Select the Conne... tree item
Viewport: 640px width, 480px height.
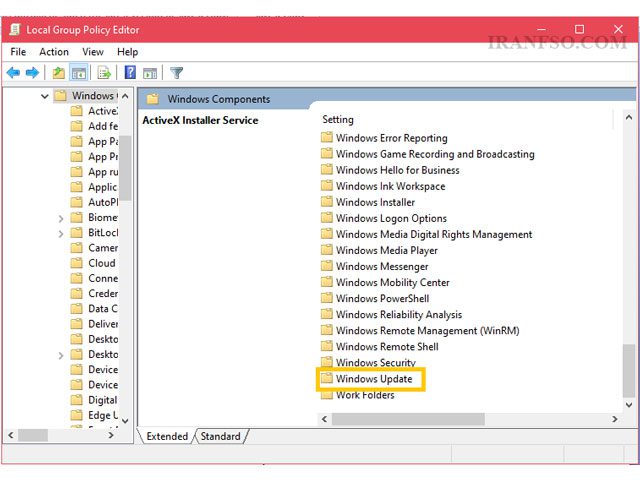click(x=95, y=278)
